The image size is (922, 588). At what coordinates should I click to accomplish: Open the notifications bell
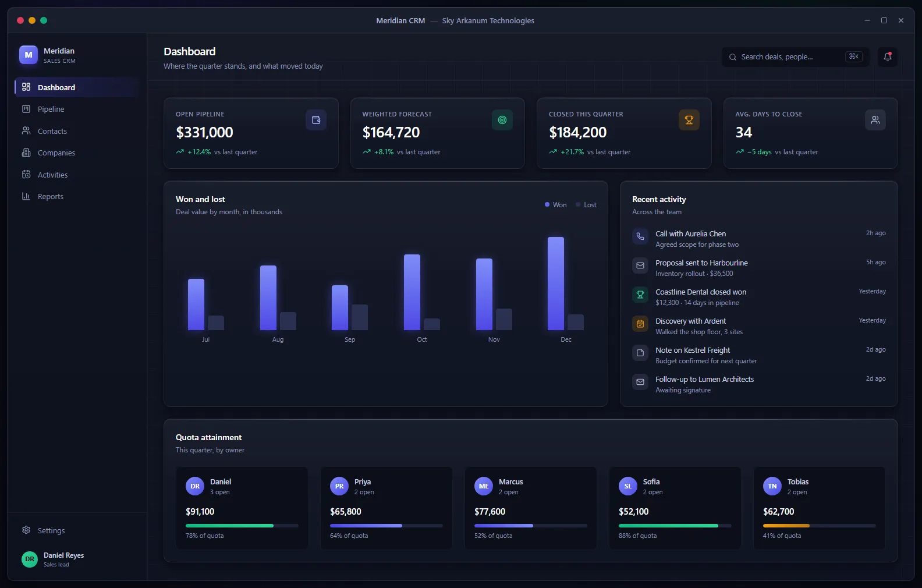click(x=888, y=56)
